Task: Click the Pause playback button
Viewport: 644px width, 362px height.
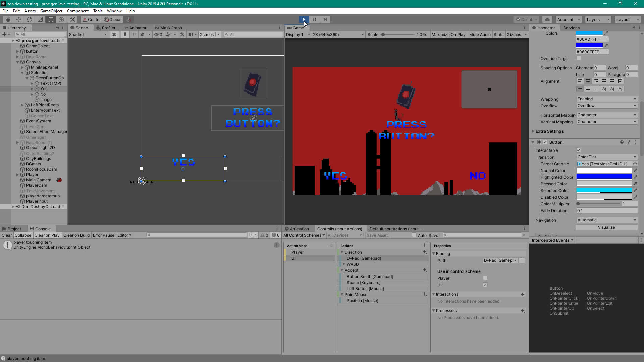Action: (x=314, y=19)
